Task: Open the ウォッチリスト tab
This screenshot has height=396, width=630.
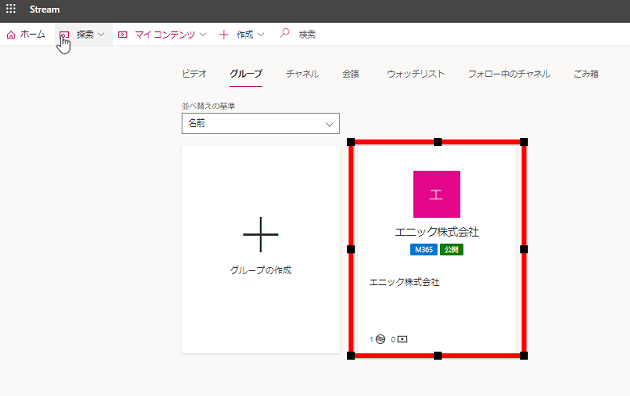Action: pyautogui.click(x=415, y=74)
